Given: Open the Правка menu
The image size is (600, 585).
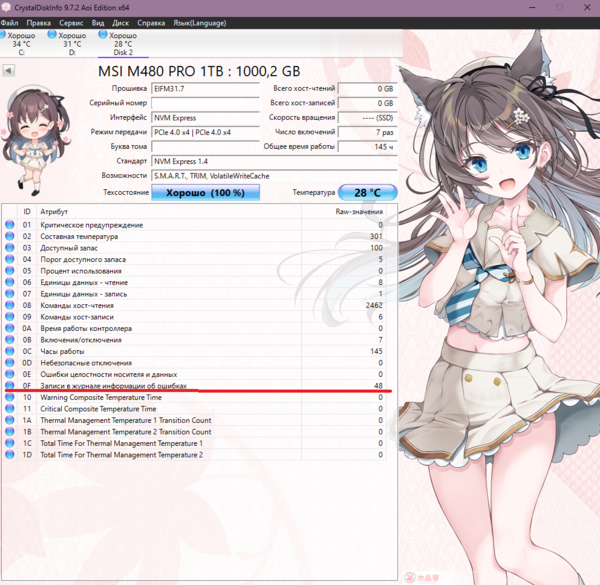Looking at the screenshot, I should [38, 23].
